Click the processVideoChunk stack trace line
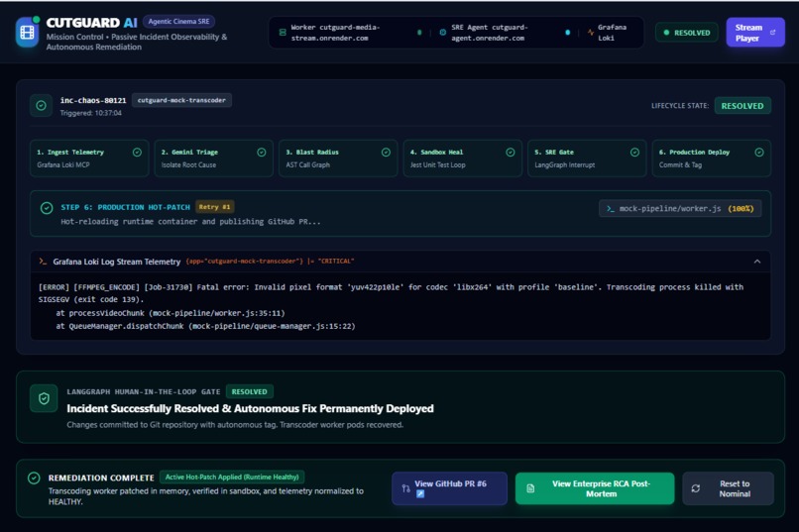This screenshot has width=799, height=532. [171, 313]
